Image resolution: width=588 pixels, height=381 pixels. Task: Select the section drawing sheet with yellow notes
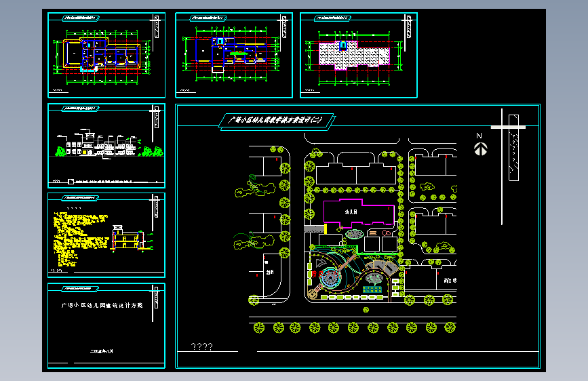(106, 235)
